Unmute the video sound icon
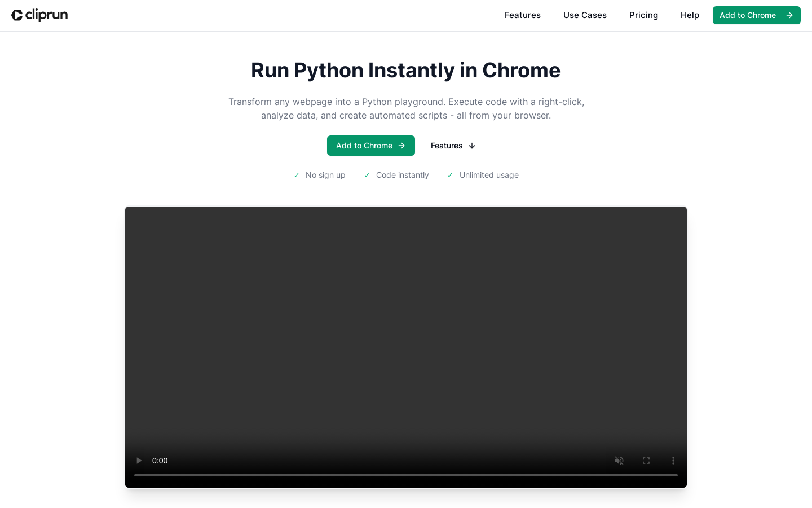Image resolution: width=812 pixels, height=508 pixels. tap(619, 461)
